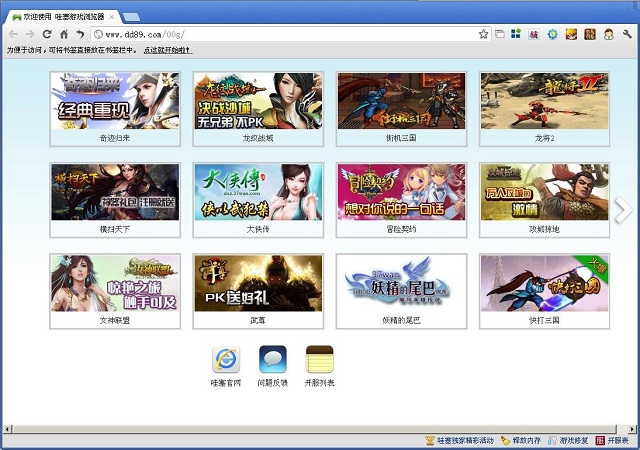Screen dimensions: 640x450
Task: Open 大侠传 game thumbnail
Action: 259,192
